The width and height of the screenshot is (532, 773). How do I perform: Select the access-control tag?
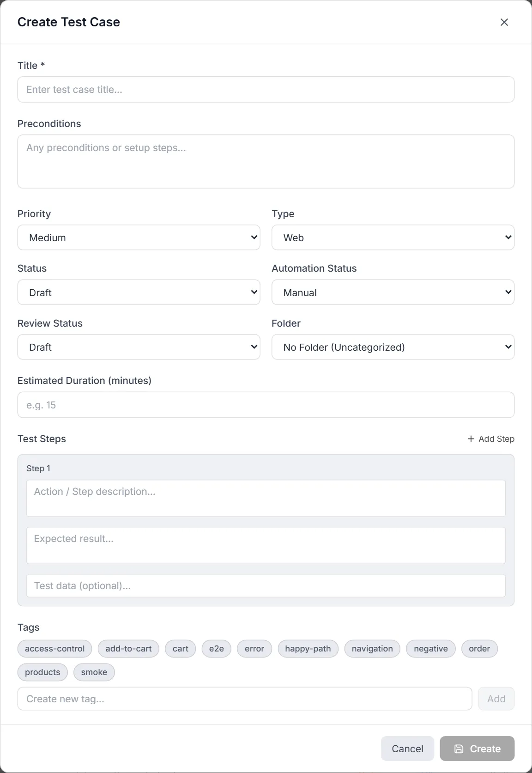55,649
